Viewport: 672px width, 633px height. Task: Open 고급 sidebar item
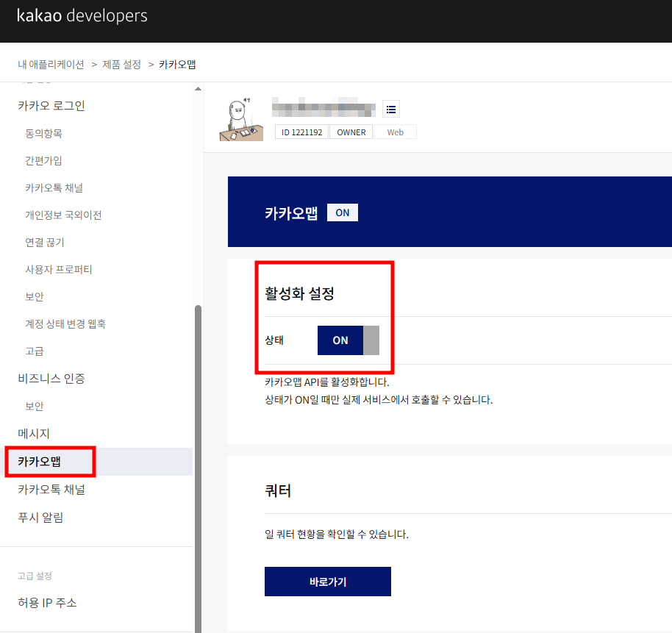(x=35, y=351)
